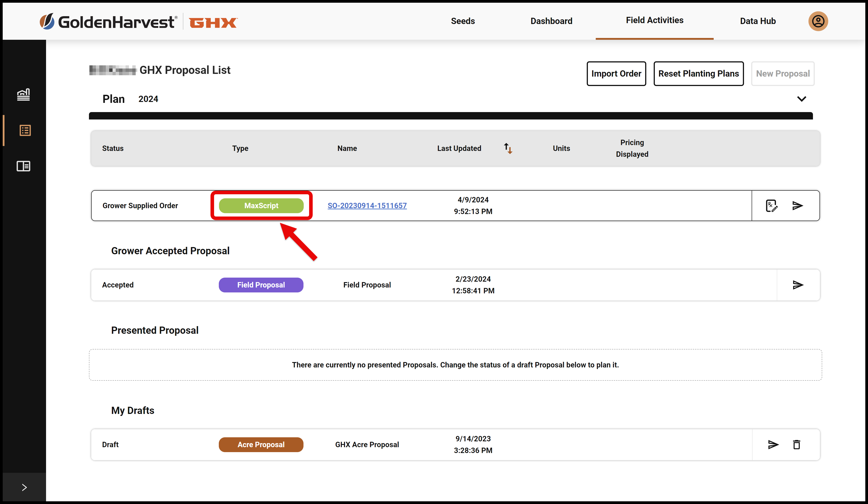Expand the Plan 2024 dropdown chevron
868x504 pixels.
(802, 99)
